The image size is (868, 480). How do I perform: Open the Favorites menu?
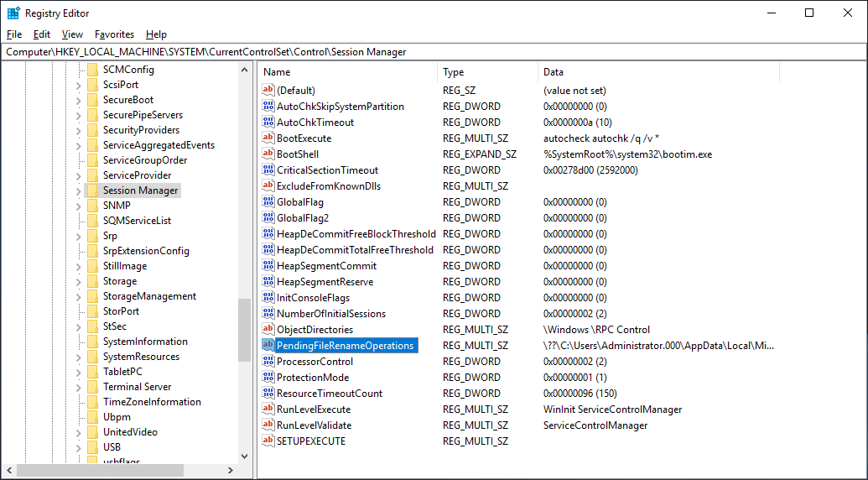[x=114, y=34]
